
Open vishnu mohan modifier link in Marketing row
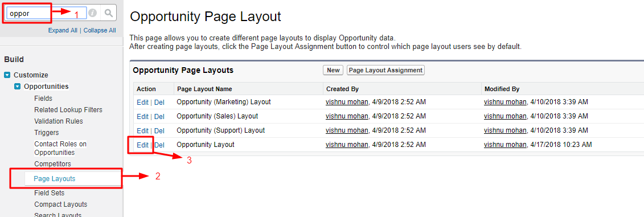(x=505, y=101)
